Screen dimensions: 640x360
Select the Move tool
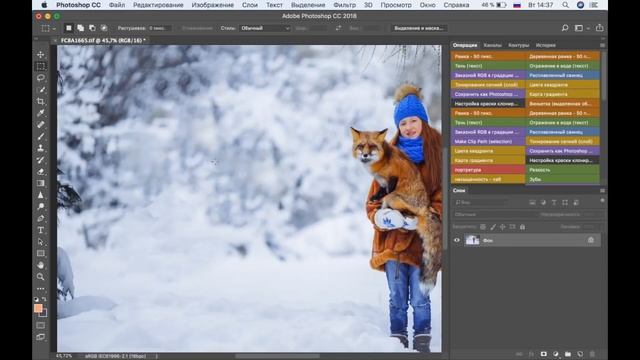40,54
